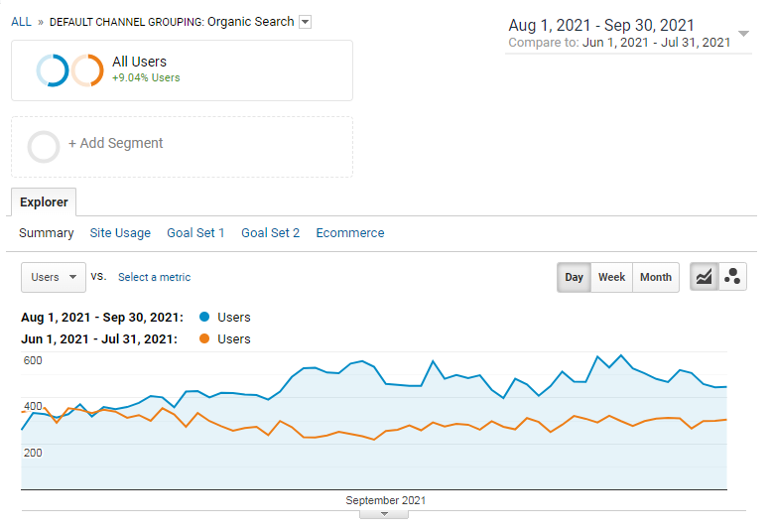The height and width of the screenshot is (532, 771).
Task: Open Default Channel Grouping dropdown arrow
Action: click(x=306, y=22)
